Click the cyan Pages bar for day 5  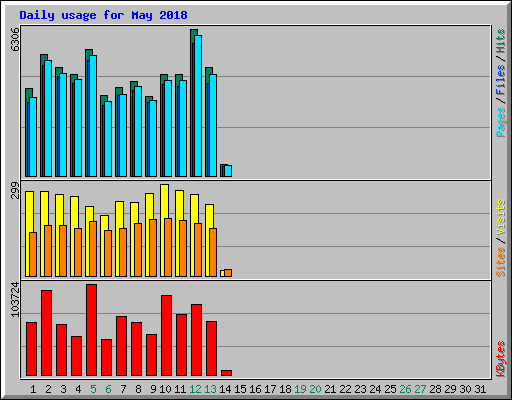click(93, 116)
